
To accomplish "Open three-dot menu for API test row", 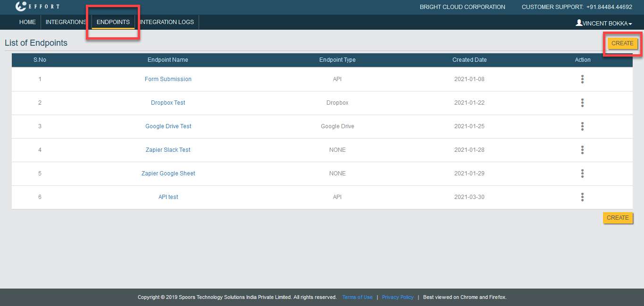I will tap(582, 197).
